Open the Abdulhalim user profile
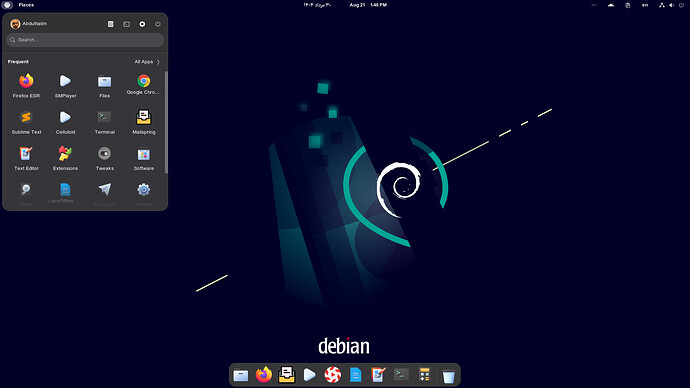 point(29,24)
